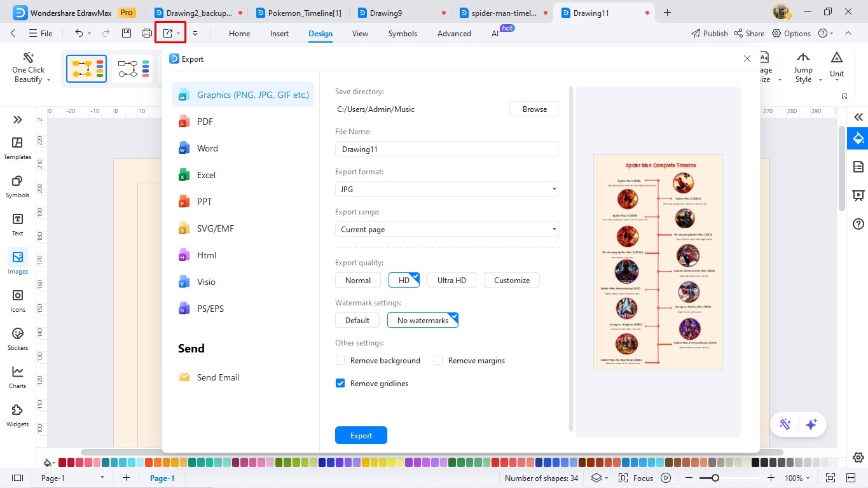Open the Templates sidebar panel
Viewport: 868px width, 488px height.
18,148
